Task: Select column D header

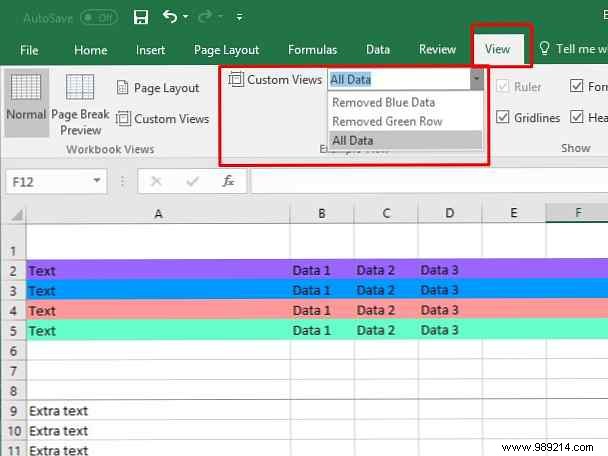Action: coord(450,213)
